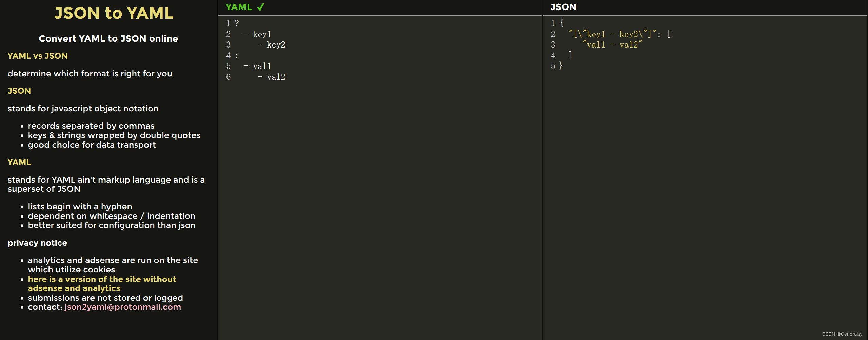The image size is (868, 340).
Task: Click the JSON editor pane header label
Action: pos(563,7)
